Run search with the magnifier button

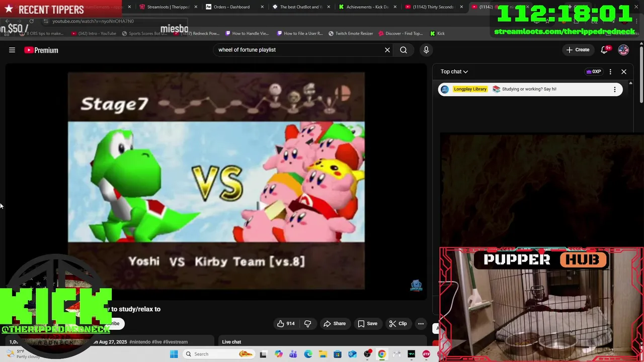click(x=404, y=50)
